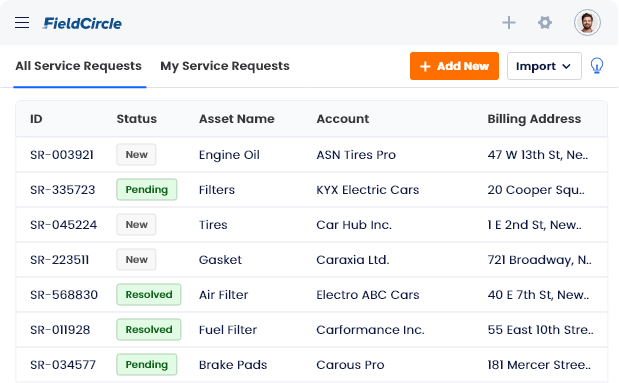Click New status badge for SR-223511
619x383 pixels.
point(136,259)
